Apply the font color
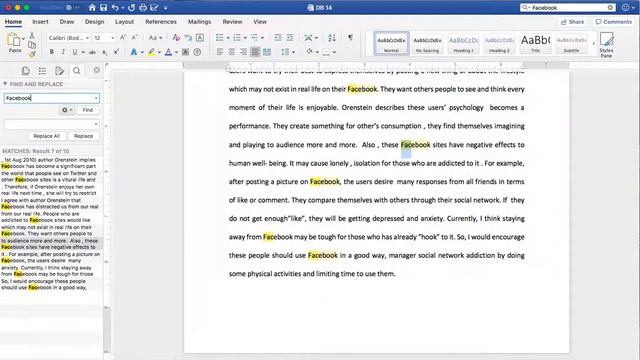The width and height of the screenshot is (640, 360). [x=169, y=52]
